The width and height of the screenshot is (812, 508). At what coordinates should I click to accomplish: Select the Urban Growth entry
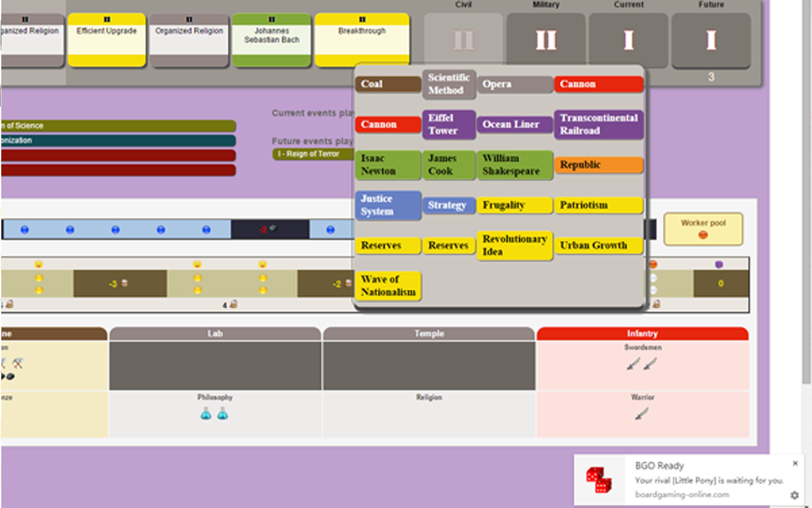tap(598, 246)
